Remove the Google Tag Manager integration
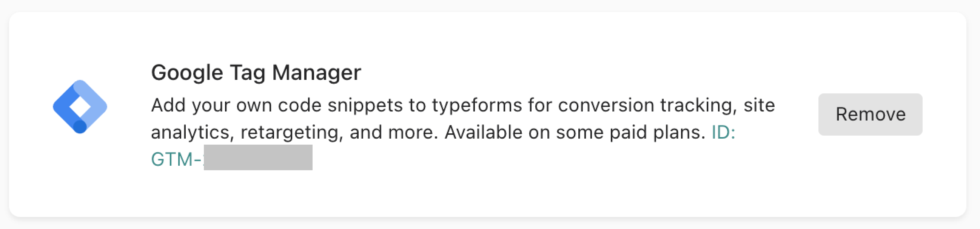The height and width of the screenshot is (229, 980). [870, 114]
